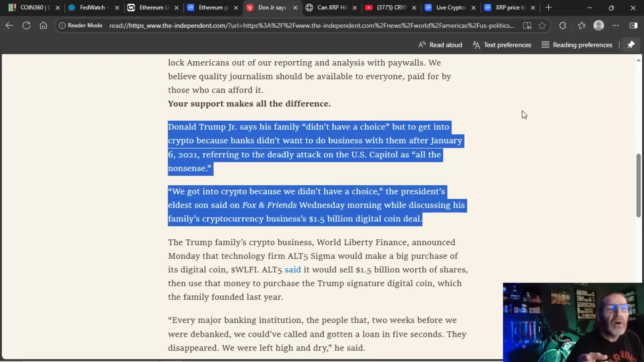The width and height of the screenshot is (644, 362).
Task: Click the Independent favicon on active tab
Action: click(250, 7)
